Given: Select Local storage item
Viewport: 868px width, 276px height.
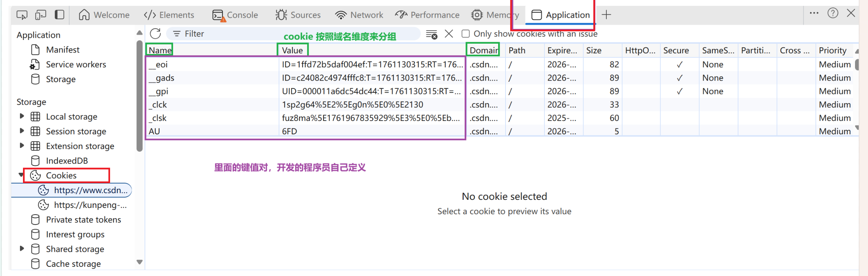Looking at the screenshot, I should 72,117.
